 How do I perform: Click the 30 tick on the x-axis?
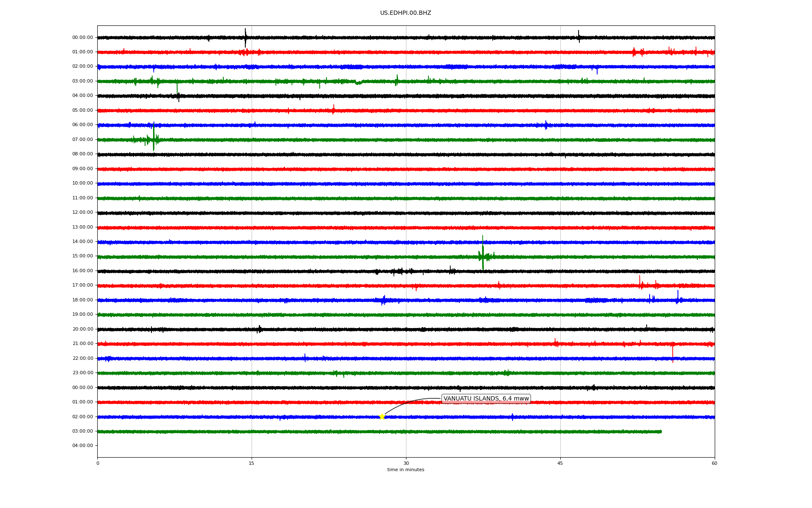pos(406,463)
